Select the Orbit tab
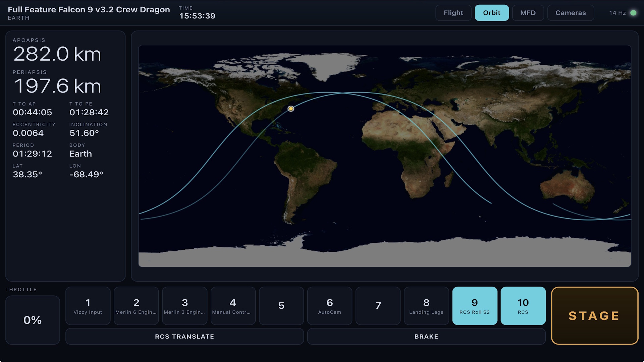644x362 pixels. (x=491, y=13)
